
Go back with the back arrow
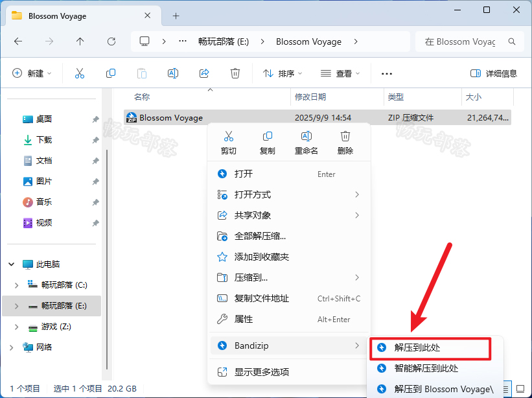tap(18, 41)
